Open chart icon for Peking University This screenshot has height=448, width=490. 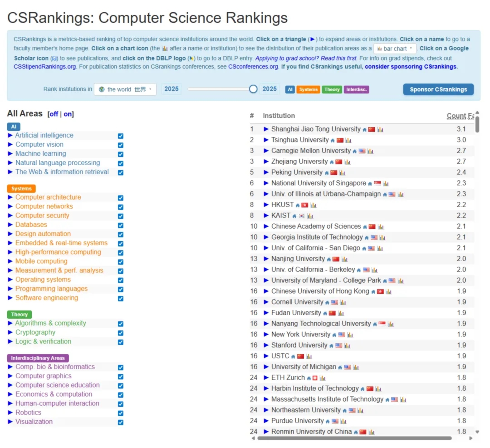click(342, 173)
